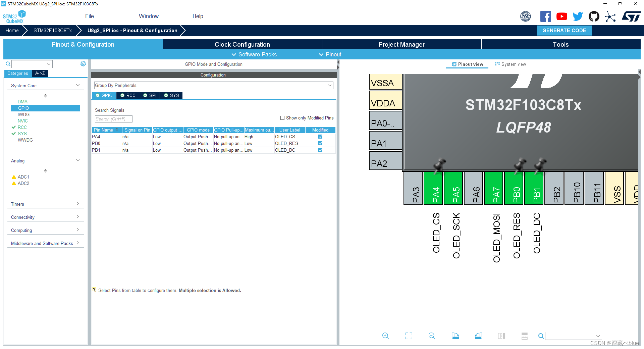Click the ADC2 warning entry
The height and width of the screenshot is (349, 644).
[x=20, y=183]
